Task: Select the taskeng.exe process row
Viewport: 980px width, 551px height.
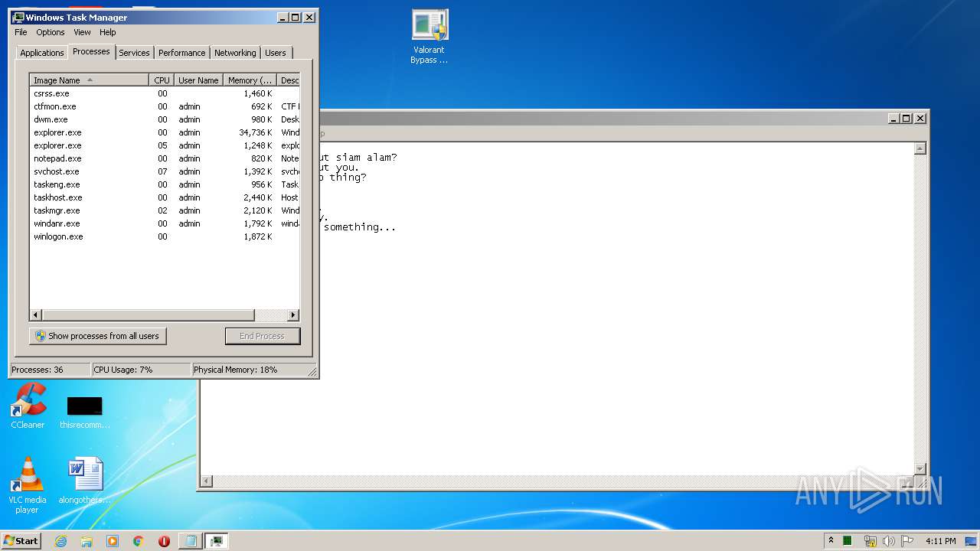Action: 165,184
